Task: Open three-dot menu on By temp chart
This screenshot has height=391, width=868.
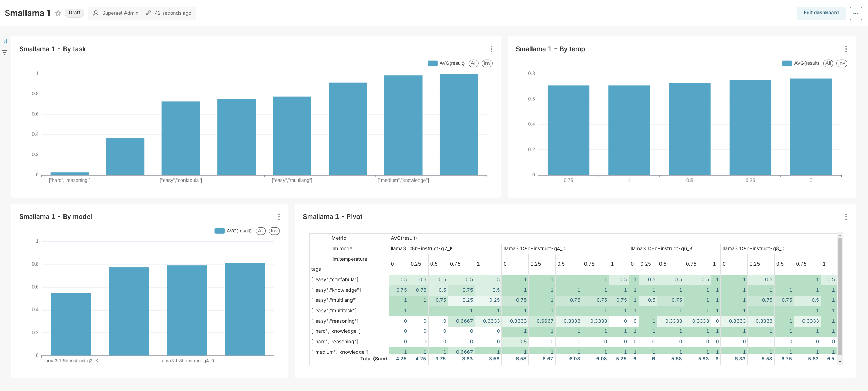Action: click(x=846, y=49)
